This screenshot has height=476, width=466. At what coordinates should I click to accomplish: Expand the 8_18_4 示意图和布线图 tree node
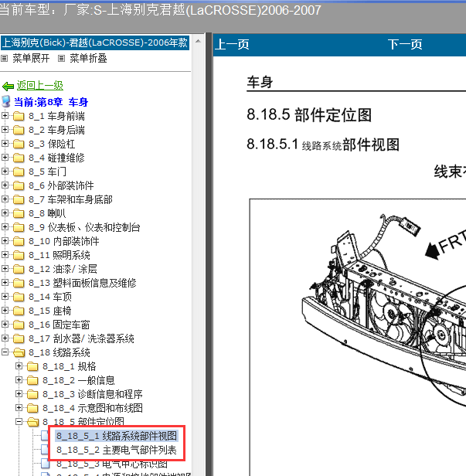[x=19, y=408]
